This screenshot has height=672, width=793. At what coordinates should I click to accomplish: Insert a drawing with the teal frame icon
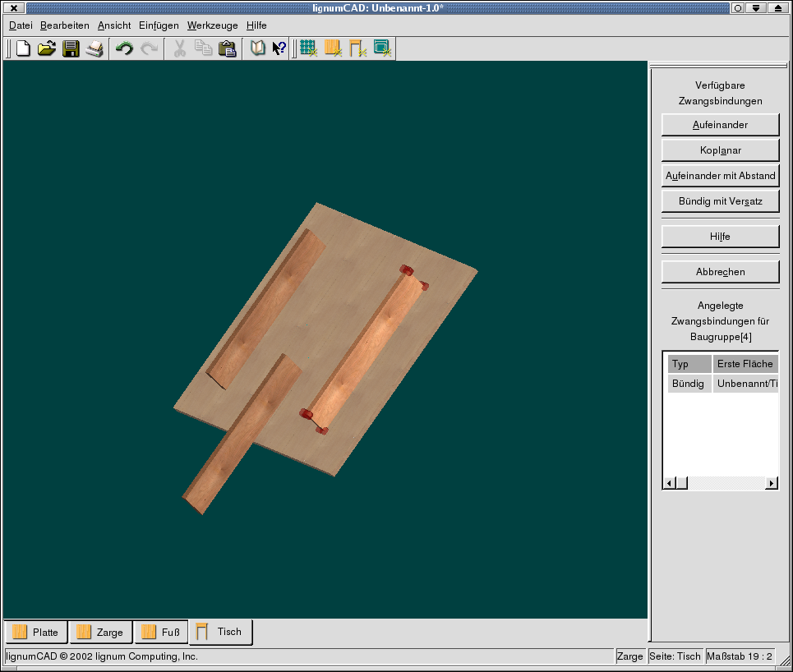coord(382,48)
